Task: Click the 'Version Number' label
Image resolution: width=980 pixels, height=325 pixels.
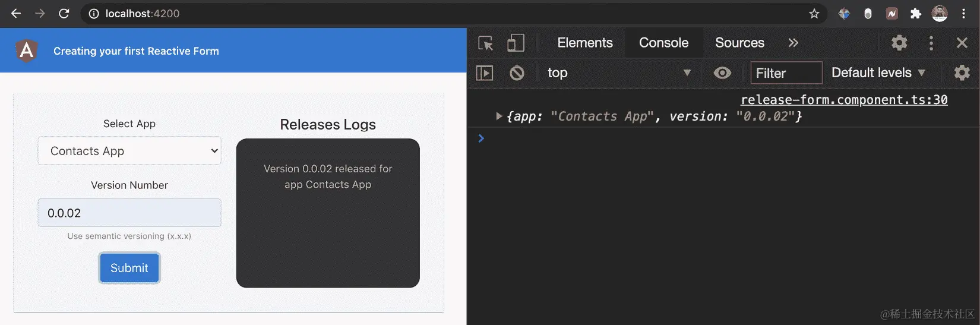Action: click(129, 185)
